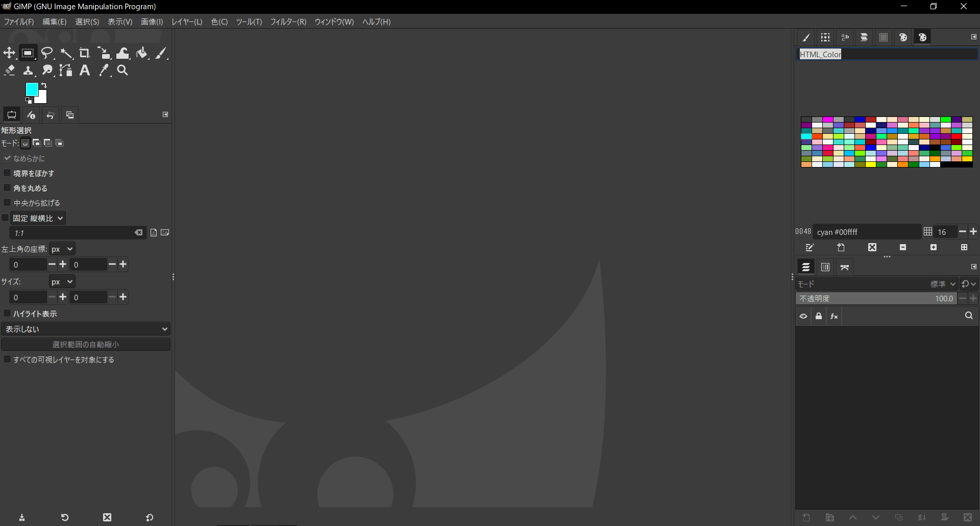Open the フィルター(R) menu

click(x=288, y=21)
